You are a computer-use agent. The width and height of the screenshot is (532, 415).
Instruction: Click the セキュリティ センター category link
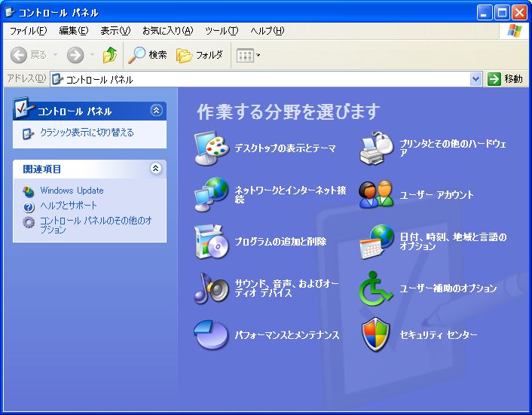click(438, 335)
